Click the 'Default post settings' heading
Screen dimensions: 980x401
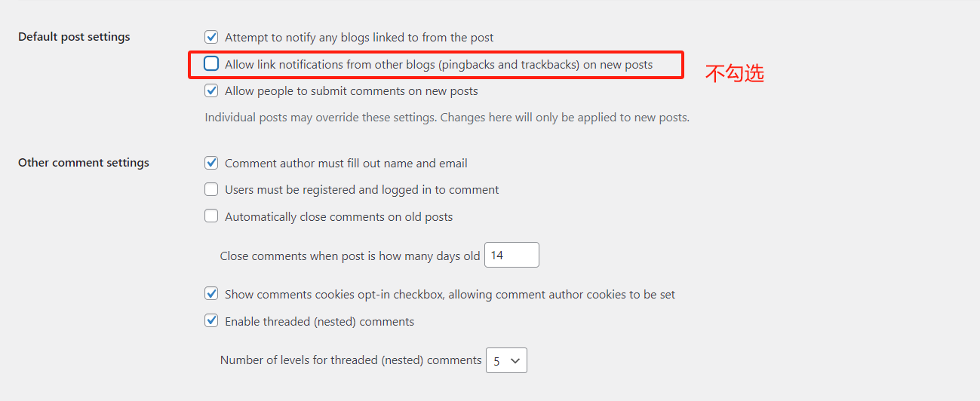point(74,37)
